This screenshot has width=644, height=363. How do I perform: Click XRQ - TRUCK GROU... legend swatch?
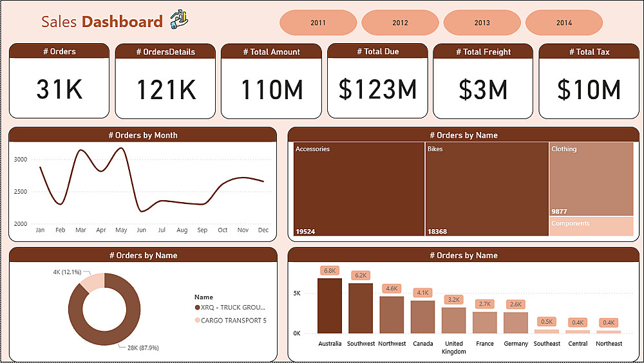pyautogui.click(x=197, y=308)
